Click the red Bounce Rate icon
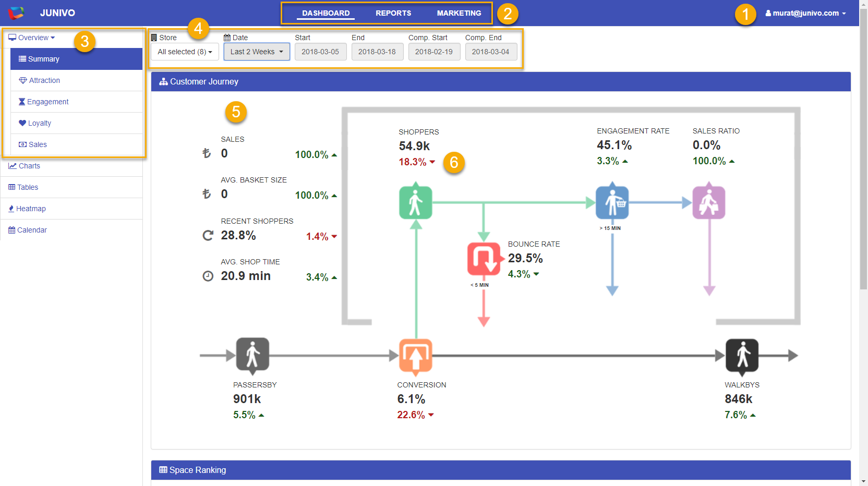 tap(484, 259)
